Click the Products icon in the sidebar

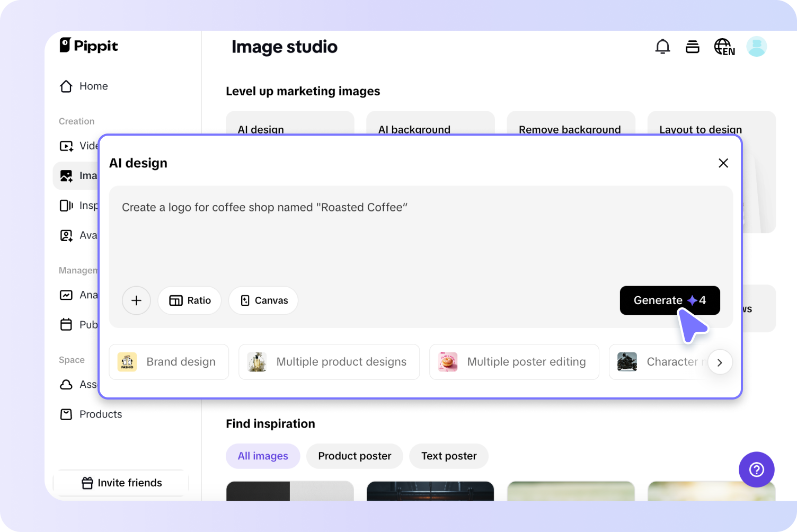click(x=66, y=414)
